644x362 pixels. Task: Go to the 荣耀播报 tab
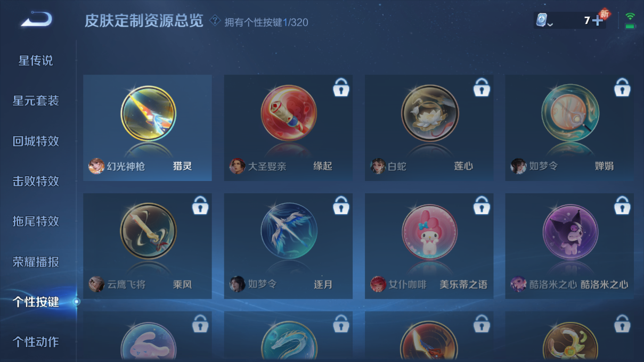[x=36, y=262]
